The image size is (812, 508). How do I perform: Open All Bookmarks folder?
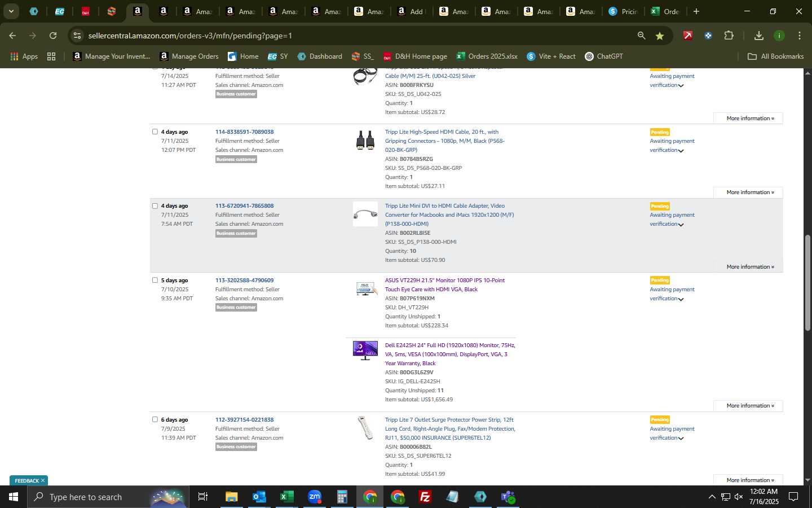(775, 56)
